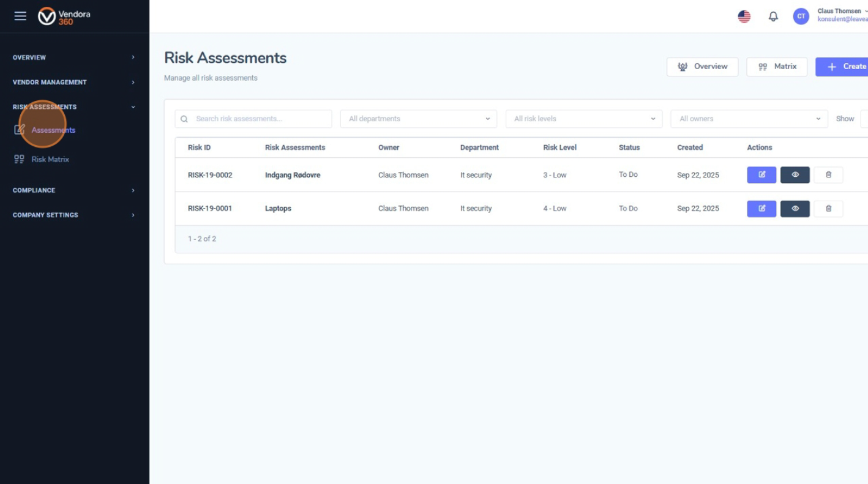This screenshot has height=484, width=868.
Task: Delete the Laptops risk assessment
Action: [x=828, y=208]
